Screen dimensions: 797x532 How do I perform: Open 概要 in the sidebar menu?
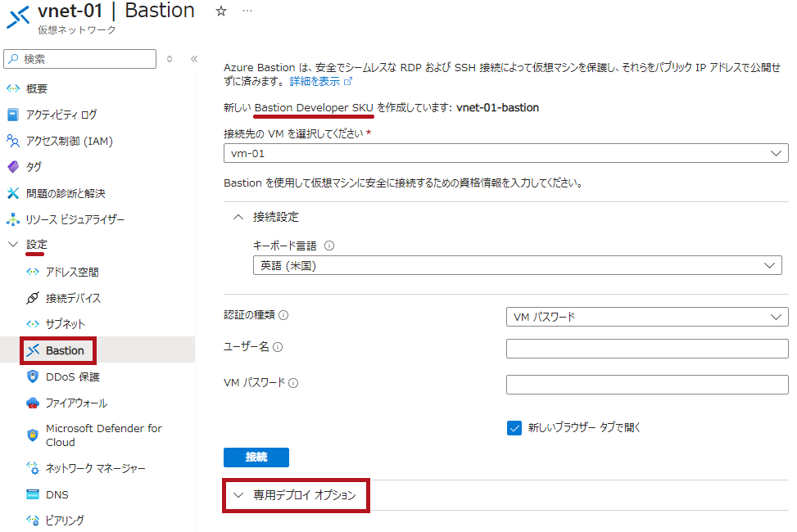37,88
